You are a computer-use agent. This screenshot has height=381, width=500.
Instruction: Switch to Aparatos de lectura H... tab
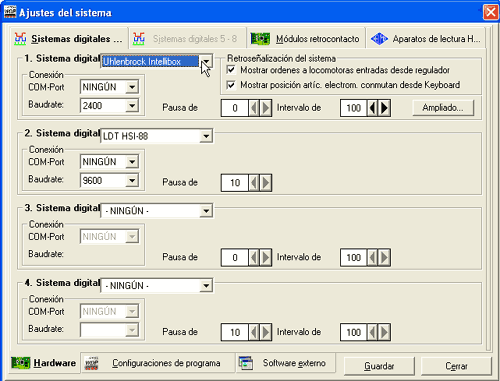coord(425,39)
